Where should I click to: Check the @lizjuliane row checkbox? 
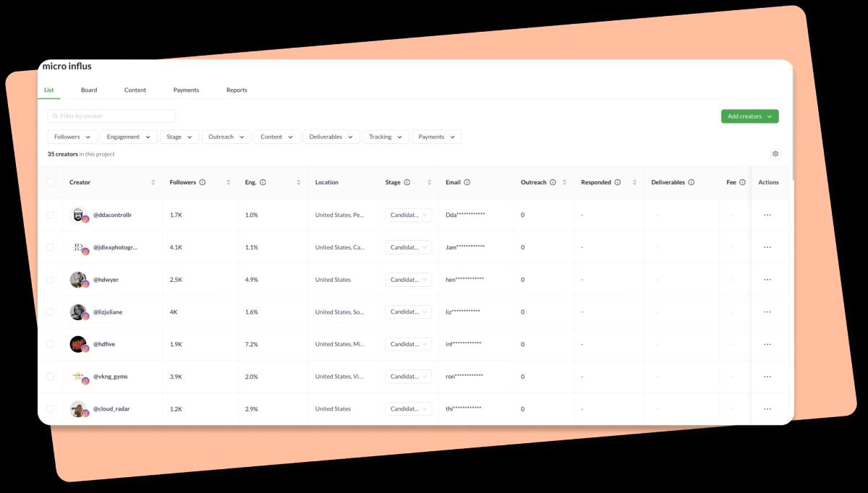50,312
